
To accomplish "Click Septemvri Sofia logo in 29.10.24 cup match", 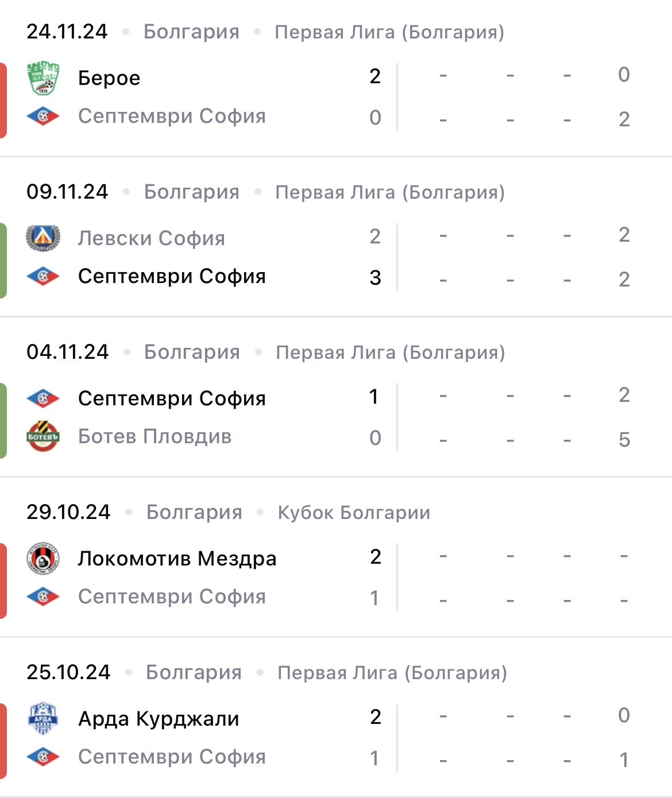I will pos(43,596).
